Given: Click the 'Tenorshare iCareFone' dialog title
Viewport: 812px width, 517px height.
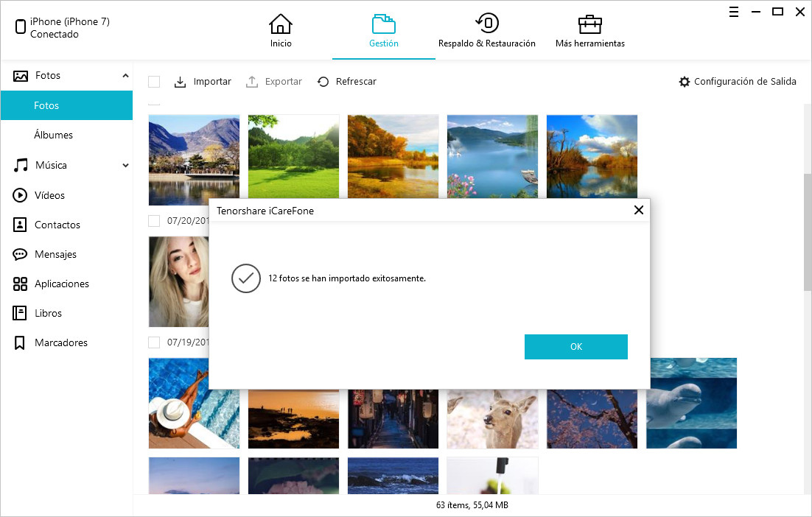Looking at the screenshot, I should (265, 211).
